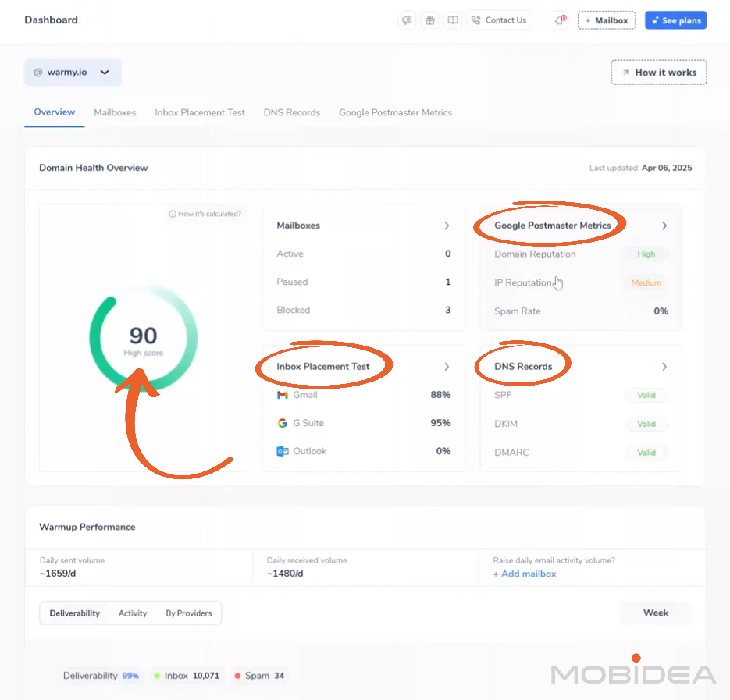Click the Outlook icon in Inbox Placement Test
730x700 pixels.
[283, 451]
